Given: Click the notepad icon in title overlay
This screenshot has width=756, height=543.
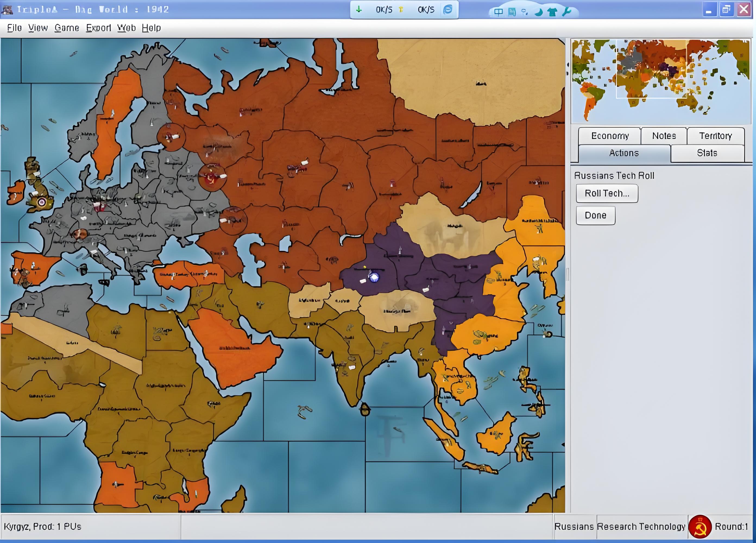Looking at the screenshot, I should pyautogui.click(x=512, y=12).
